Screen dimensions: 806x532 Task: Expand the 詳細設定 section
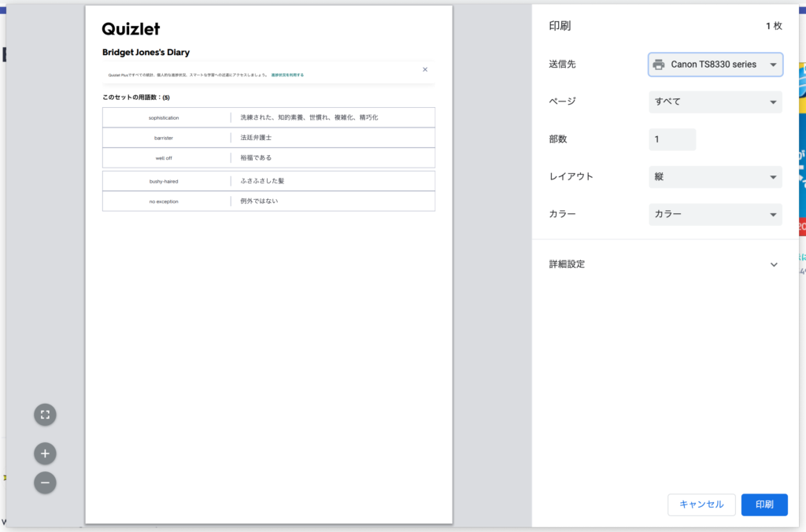[664, 264]
